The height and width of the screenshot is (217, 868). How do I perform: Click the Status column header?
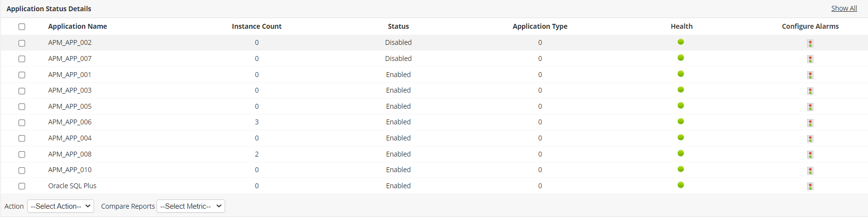[398, 26]
